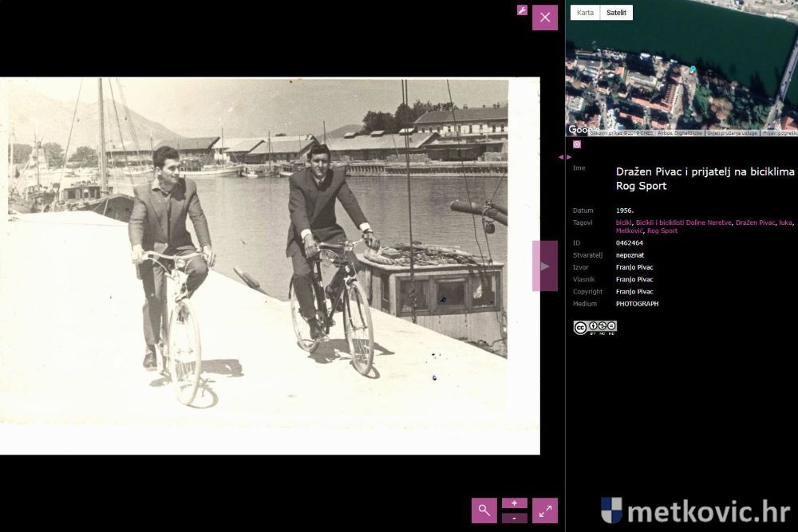798x532 pixels.
Task: Open the metkovic.hr logo link
Action: [x=694, y=510]
